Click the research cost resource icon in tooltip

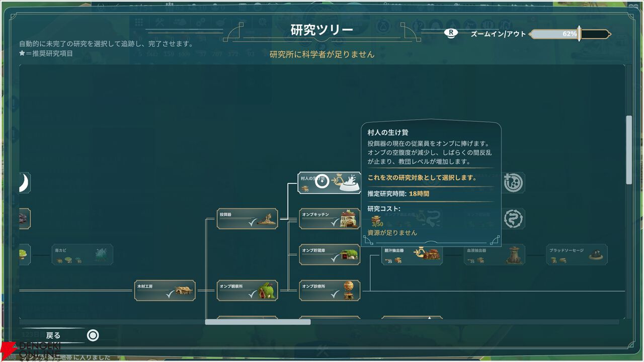tap(375, 221)
